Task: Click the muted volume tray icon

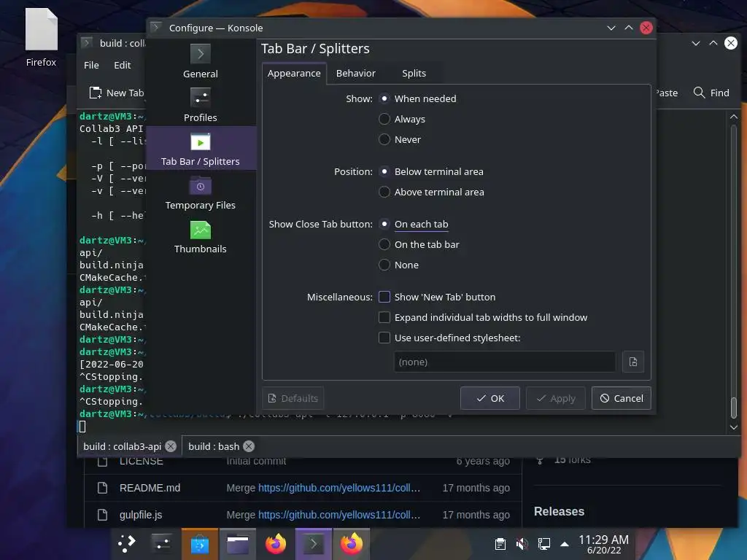Action: [x=522, y=544]
